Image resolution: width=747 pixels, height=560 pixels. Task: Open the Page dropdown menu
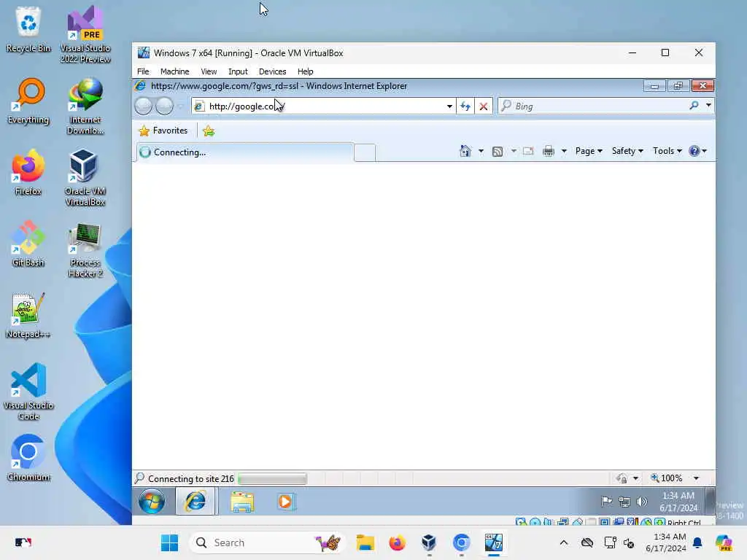point(589,151)
